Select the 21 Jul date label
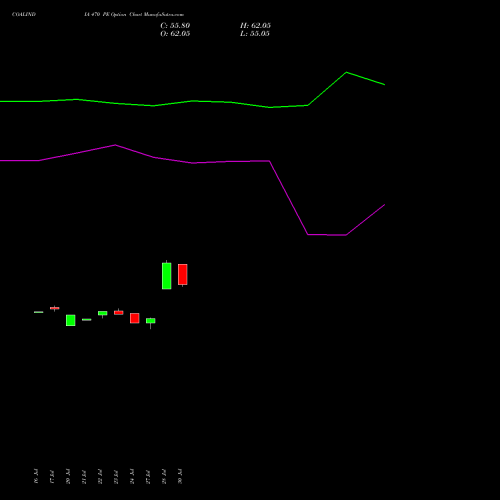500x500 pixels. [x=84, y=477]
